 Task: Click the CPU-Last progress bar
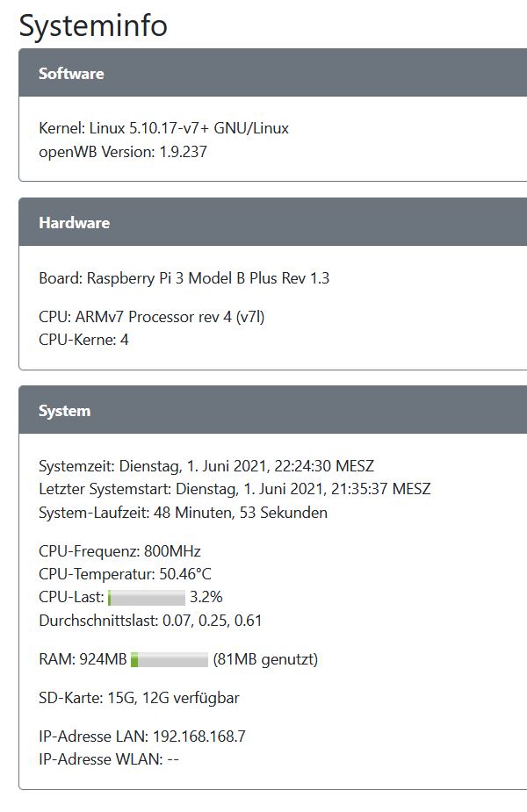click(147, 598)
